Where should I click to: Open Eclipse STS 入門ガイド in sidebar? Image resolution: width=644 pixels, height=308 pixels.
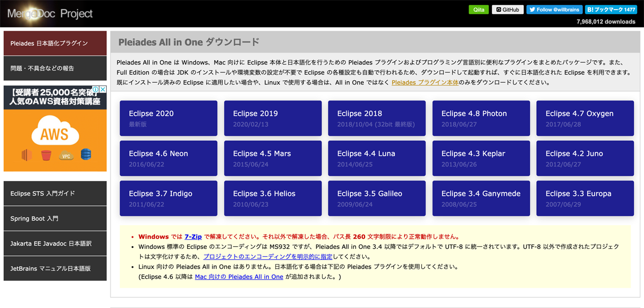55,194
